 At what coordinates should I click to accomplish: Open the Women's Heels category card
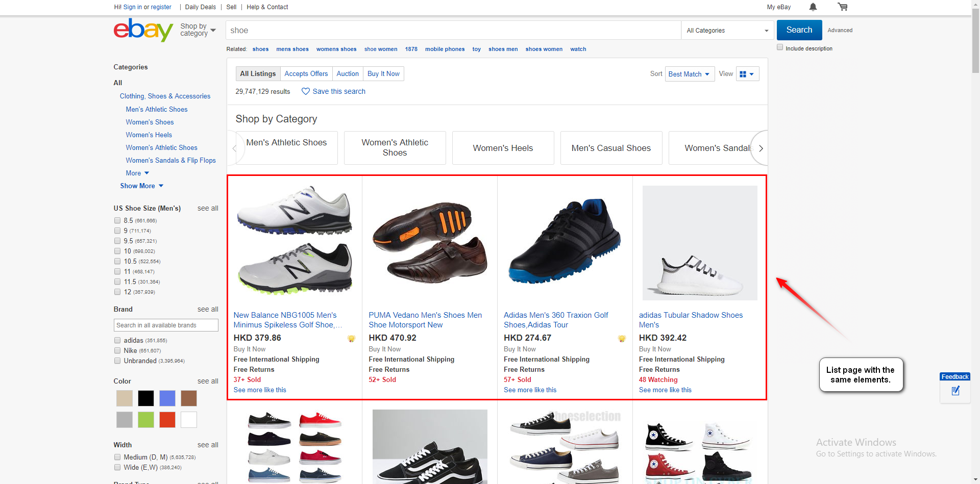pyautogui.click(x=503, y=148)
